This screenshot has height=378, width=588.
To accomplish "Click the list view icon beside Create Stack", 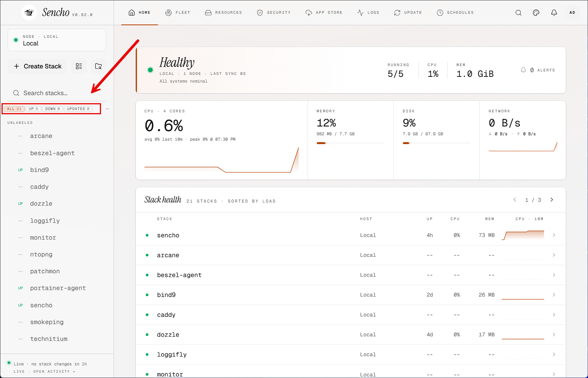I will (79, 66).
